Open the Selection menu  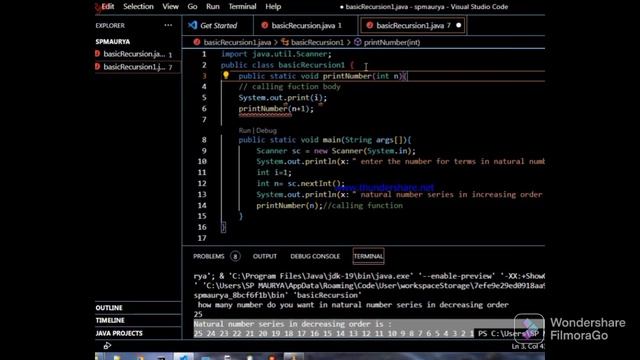tap(138, 7)
